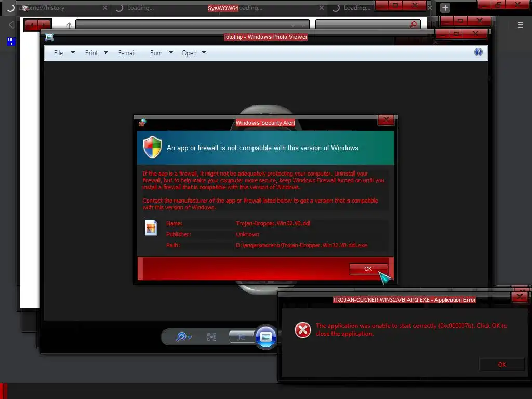Start the slide show in Photo Viewer
The image size is (532, 399).
pyautogui.click(x=266, y=337)
